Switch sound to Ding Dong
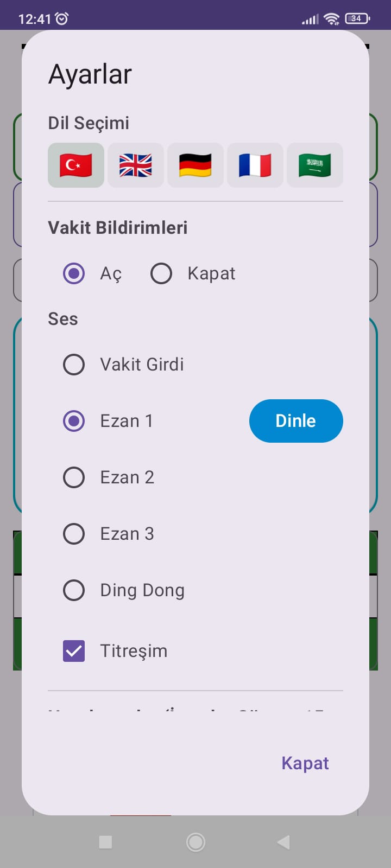The height and width of the screenshot is (868, 391). pos(74,590)
